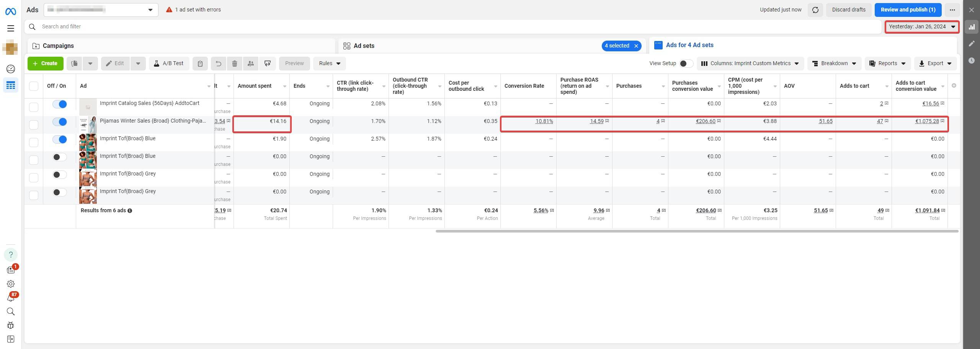Expand Columns: Imprint Custom Metrics dropdown

coord(750,64)
